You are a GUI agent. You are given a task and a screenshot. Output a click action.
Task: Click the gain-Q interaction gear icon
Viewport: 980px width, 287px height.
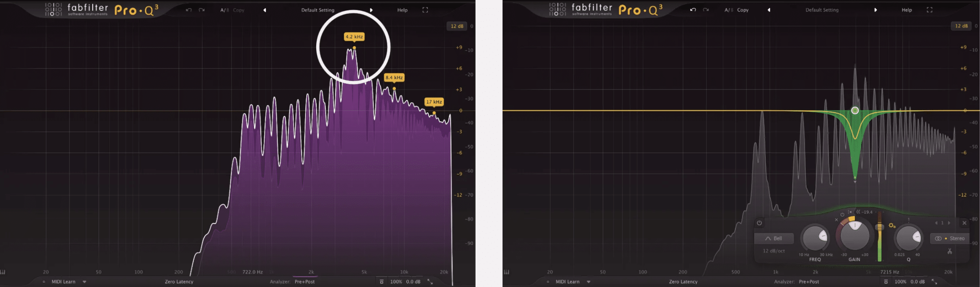[892, 225]
